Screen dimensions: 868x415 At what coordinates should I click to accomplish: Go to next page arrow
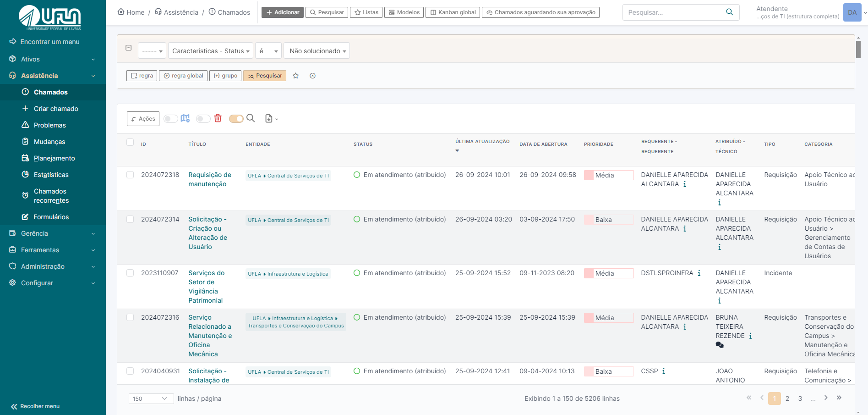click(x=826, y=398)
